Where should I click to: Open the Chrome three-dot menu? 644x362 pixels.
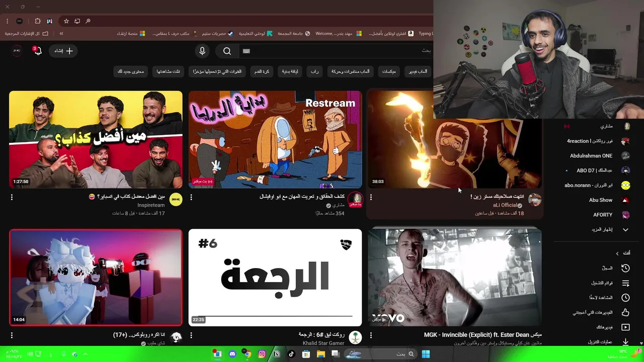click(7, 21)
